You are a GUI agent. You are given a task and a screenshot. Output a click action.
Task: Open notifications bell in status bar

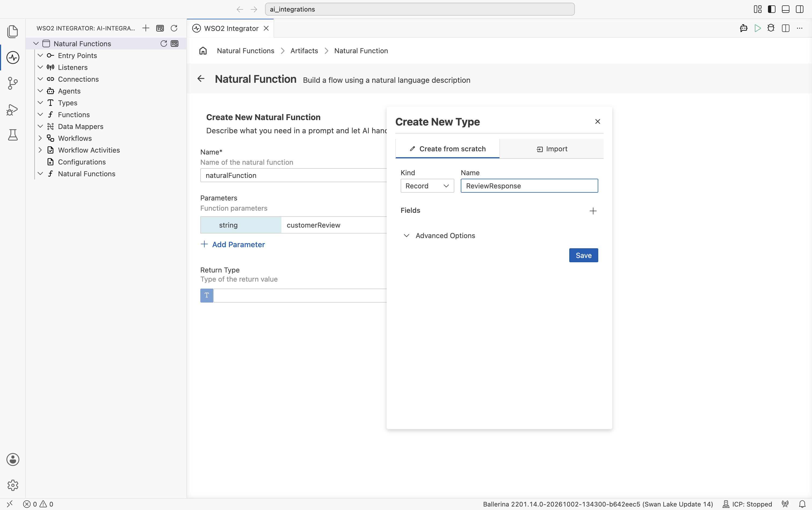click(x=802, y=504)
